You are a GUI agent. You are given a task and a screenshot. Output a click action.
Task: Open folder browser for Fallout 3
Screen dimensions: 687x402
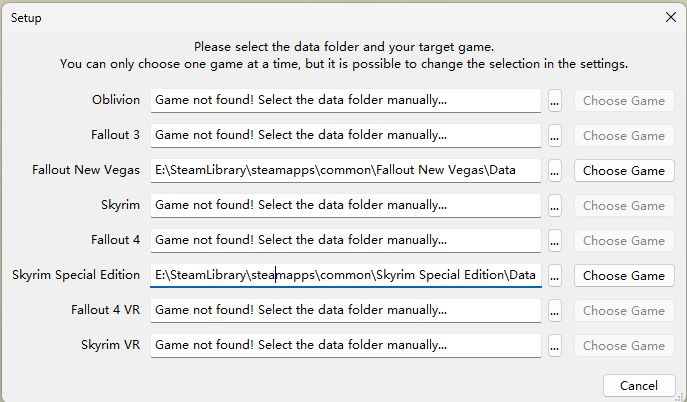[x=555, y=136]
